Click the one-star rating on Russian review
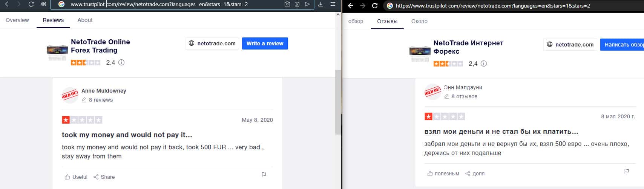The height and width of the screenshot is (189, 644). [445, 117]
